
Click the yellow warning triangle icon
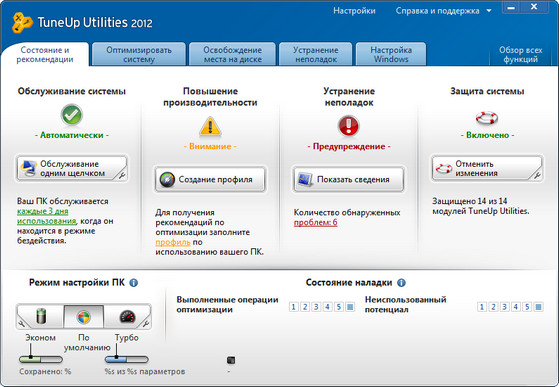[210, 127]
